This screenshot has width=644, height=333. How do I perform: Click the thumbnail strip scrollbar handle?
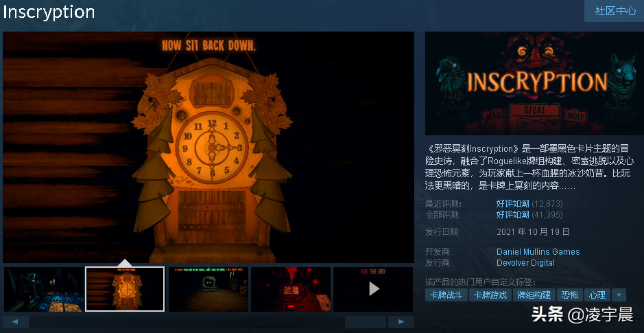pyautogui.click(x=365, y=322)
